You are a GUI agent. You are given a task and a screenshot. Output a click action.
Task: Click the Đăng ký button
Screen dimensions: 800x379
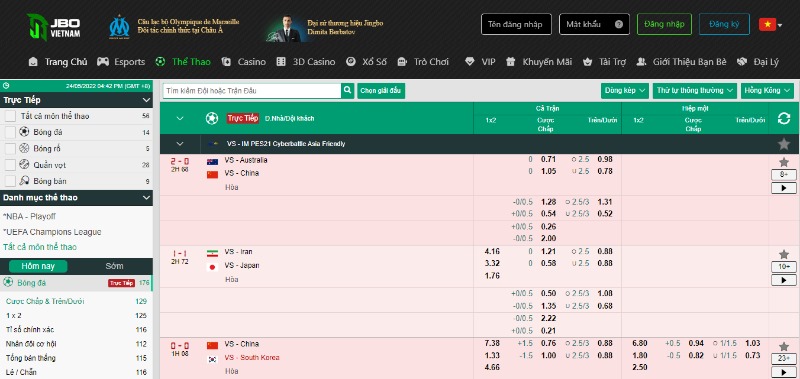(x=724, y=24)
